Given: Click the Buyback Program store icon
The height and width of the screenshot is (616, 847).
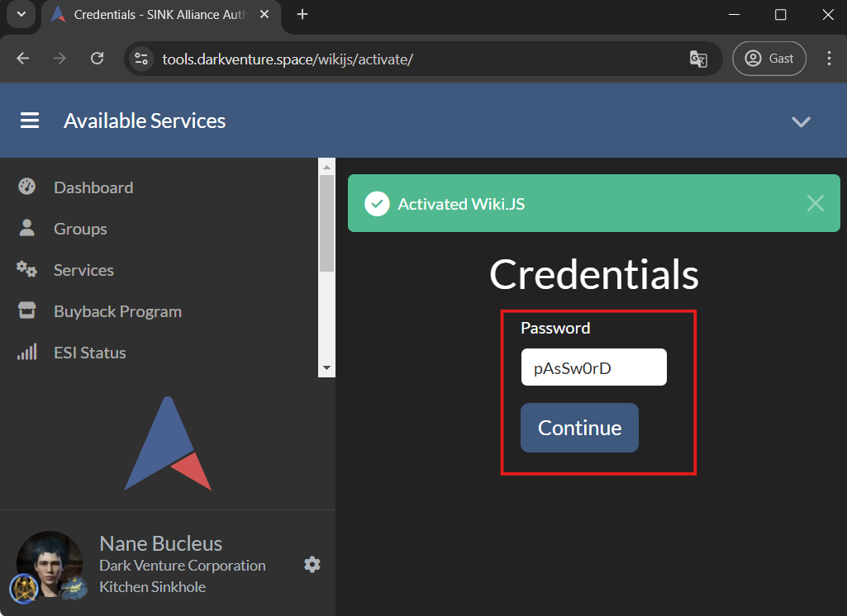Looking at the screenshot, I should pyautogui.click(x=26, y=311).
